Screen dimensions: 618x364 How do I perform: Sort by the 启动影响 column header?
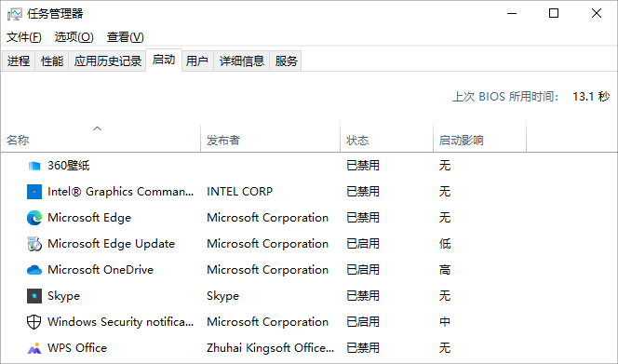(x=479, y=139)
